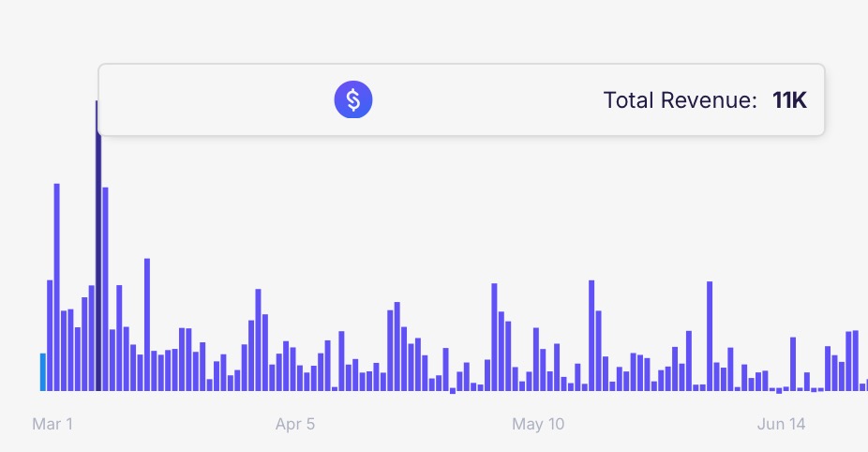Click the tall spike bar between May 10 and Jun 14 nearest May 10

(x=591, y=336)
